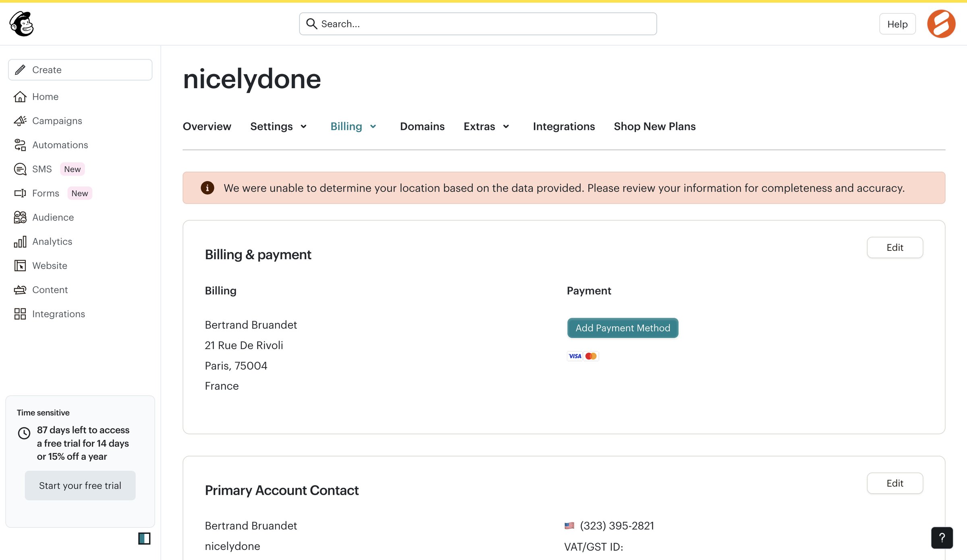Click the Website icon in sidebar
This screenshot has width=967, height=560.
20,266
